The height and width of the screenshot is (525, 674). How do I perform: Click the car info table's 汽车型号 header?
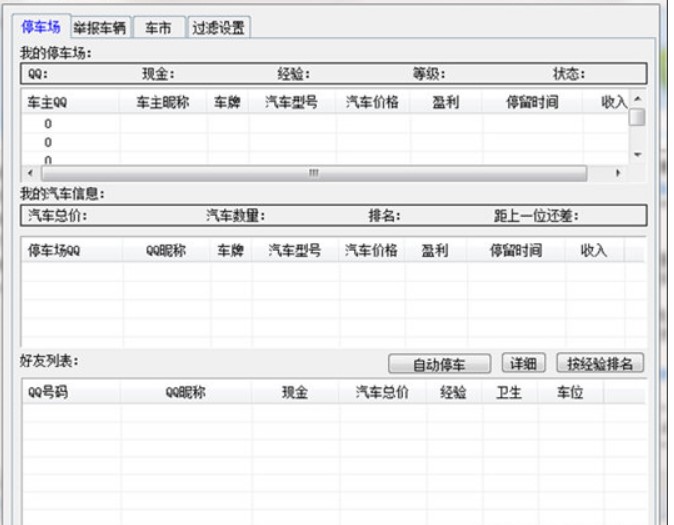pyautogui.click(x=294, y=250)
